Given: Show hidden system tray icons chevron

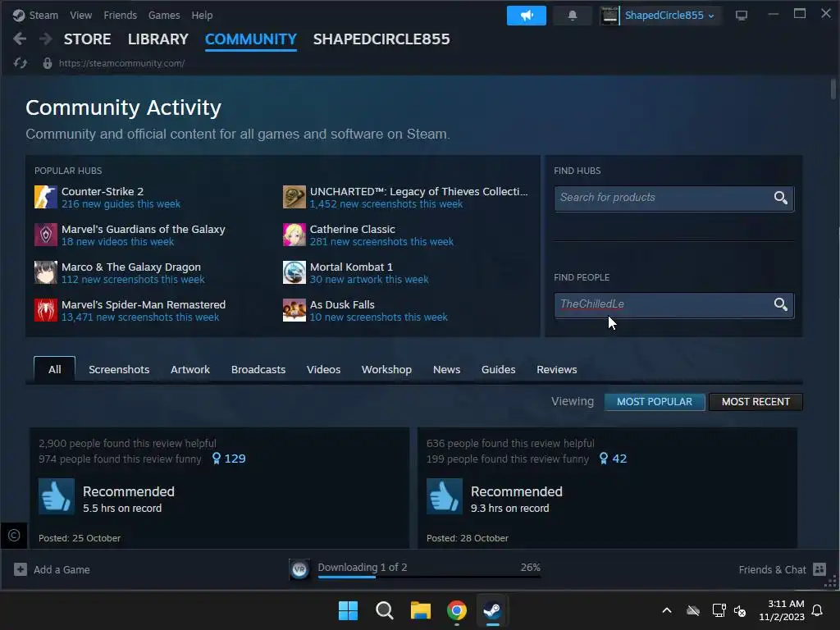Looking at the screenshot, I should [667, 610].
